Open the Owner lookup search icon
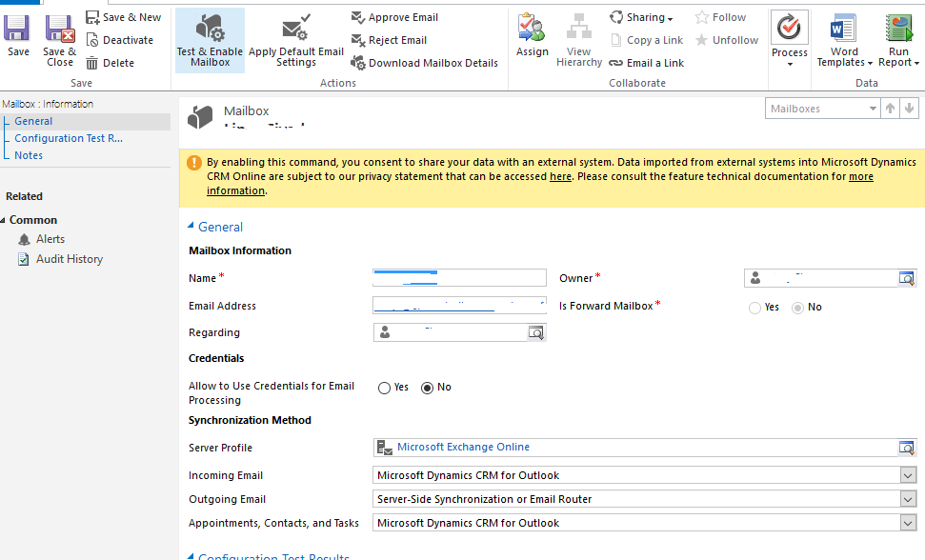The height and width of the screenshot is (560, 925). coord(906,278)
